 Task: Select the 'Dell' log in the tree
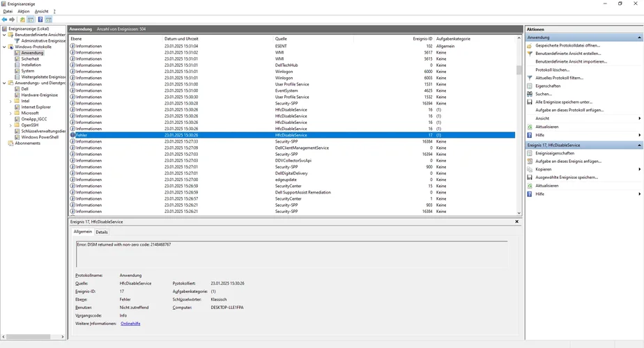pyautogui.click(x=24, y=88)
